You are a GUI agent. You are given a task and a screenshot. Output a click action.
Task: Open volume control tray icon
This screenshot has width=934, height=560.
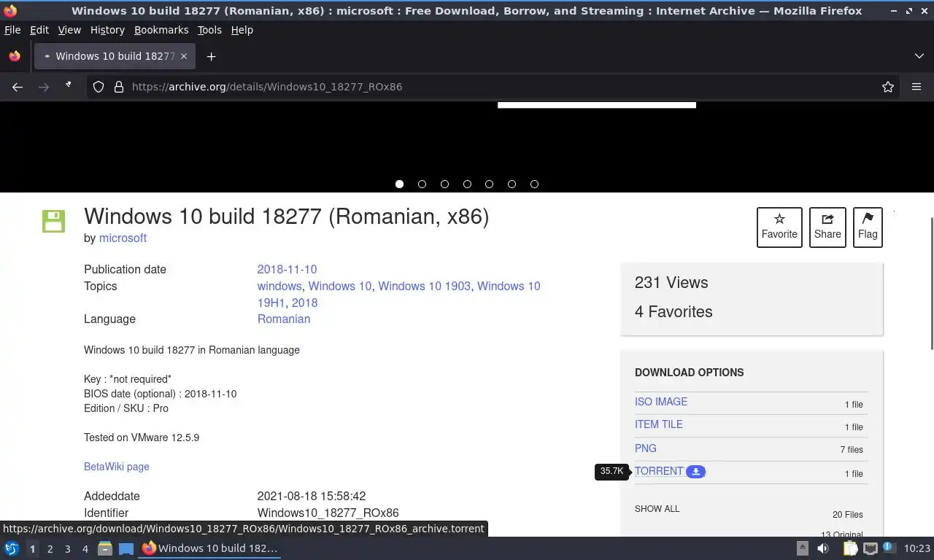[x=823, y=548]
